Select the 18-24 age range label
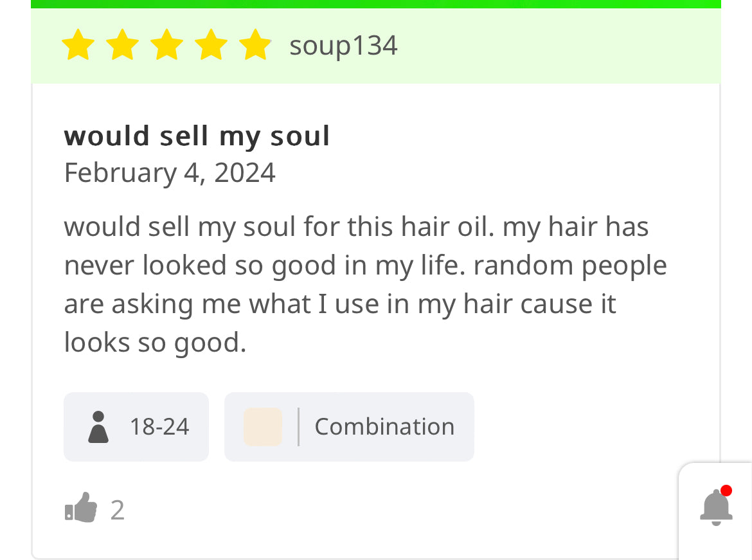 (x=159, y=427)
